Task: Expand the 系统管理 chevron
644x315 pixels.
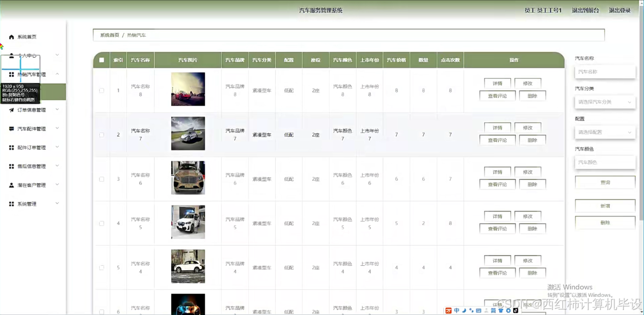Action: click(57, 203)
